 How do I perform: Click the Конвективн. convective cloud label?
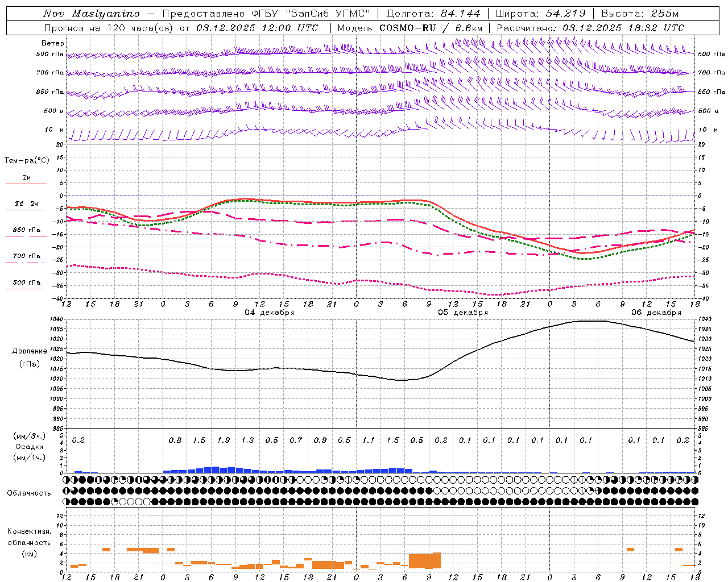(29, 531)
